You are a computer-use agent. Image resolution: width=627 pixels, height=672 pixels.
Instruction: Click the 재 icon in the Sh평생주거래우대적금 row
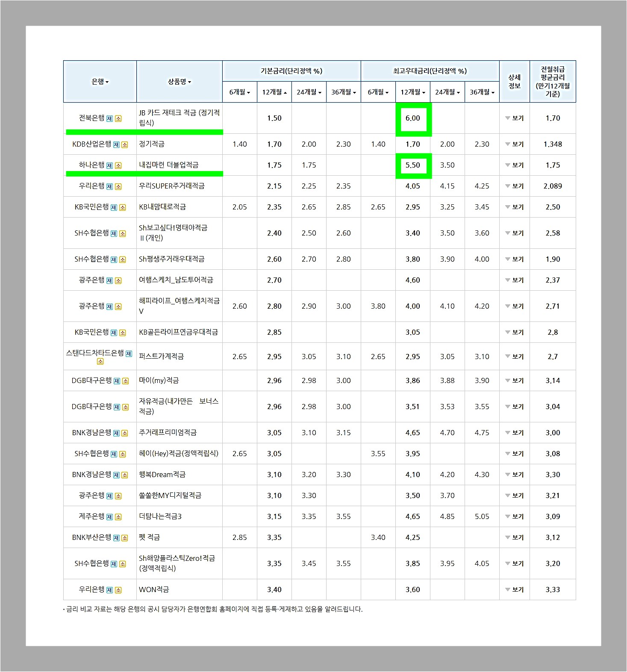114,260
